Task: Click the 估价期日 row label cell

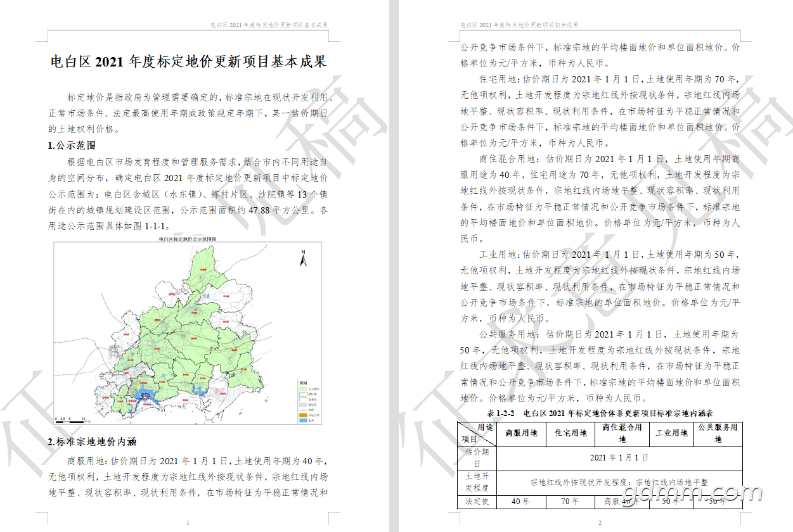Action: [x=477, y=458]
